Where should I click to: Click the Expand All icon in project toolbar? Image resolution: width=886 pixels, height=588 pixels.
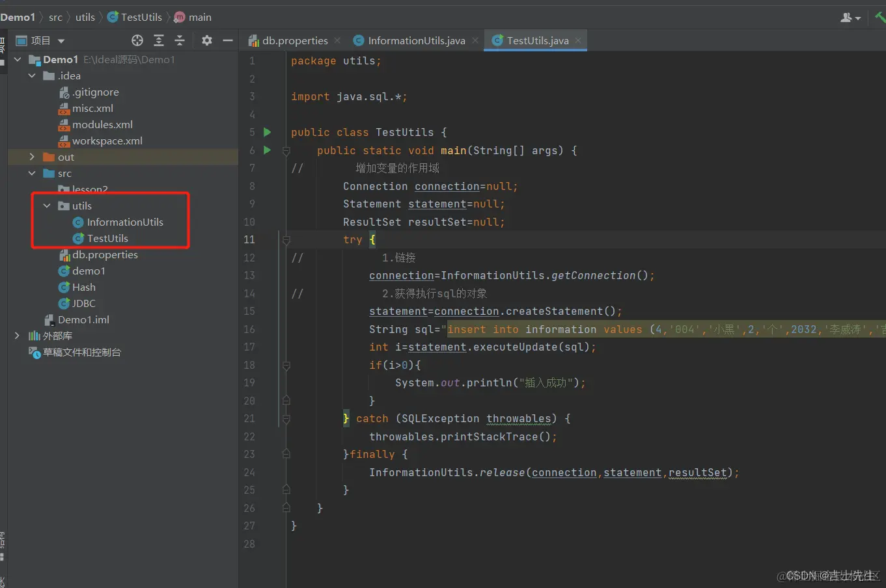[x=159, y=40]
